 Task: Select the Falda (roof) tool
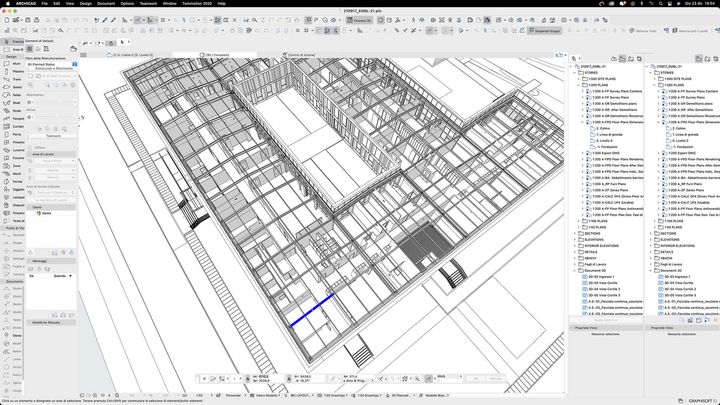[x=13, y=95]
